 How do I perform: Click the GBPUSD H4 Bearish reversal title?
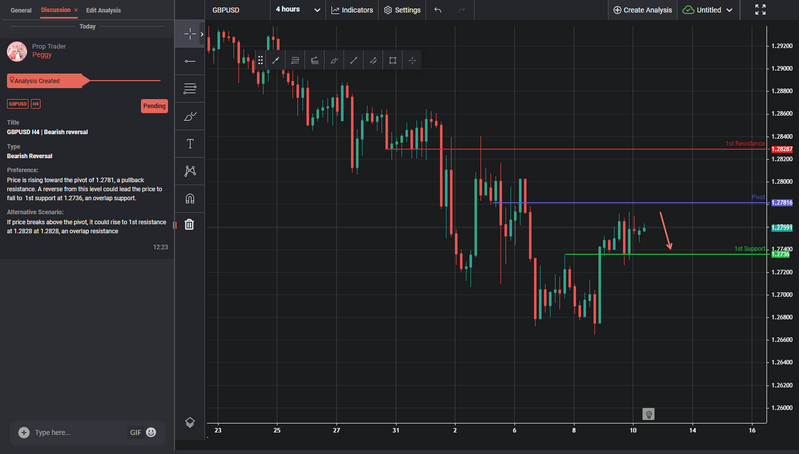point(48,132)
